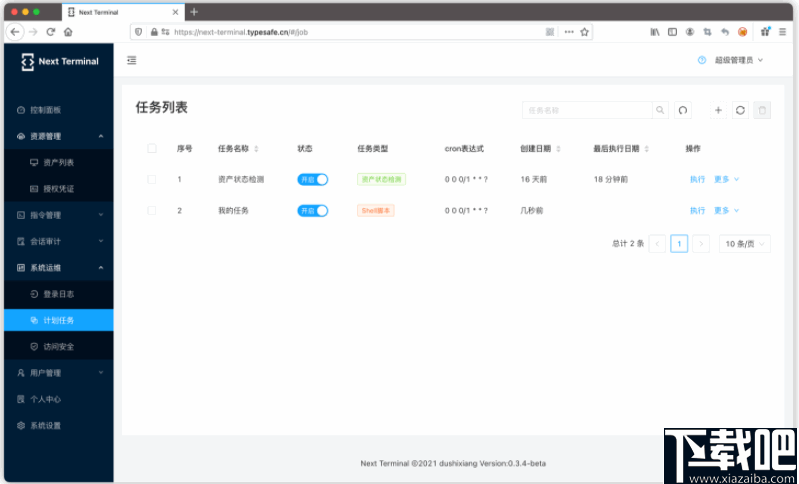Open 登录日志 in the sidebar
The height and width of the screenshot is (484, 799).
click(59, 294)
